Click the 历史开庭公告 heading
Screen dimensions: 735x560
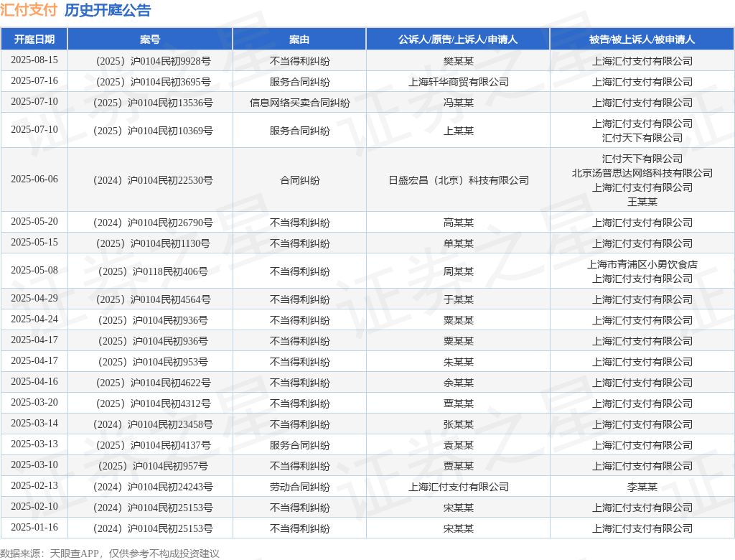pyautogui.click(x=108, y=10)
